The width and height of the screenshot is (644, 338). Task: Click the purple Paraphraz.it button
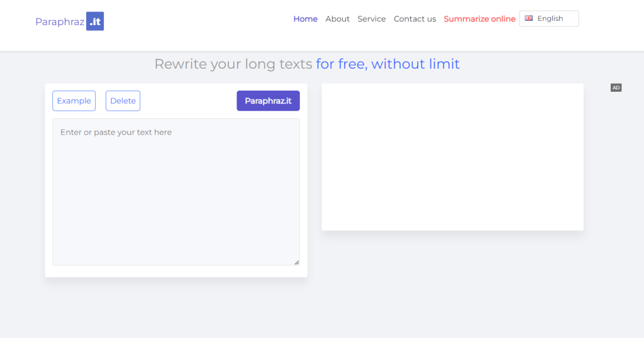tap(268, 101)
